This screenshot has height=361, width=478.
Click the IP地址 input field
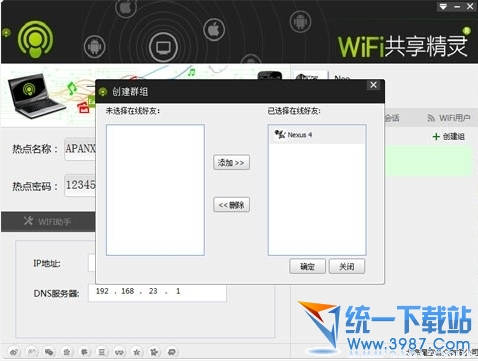point(92,263)
